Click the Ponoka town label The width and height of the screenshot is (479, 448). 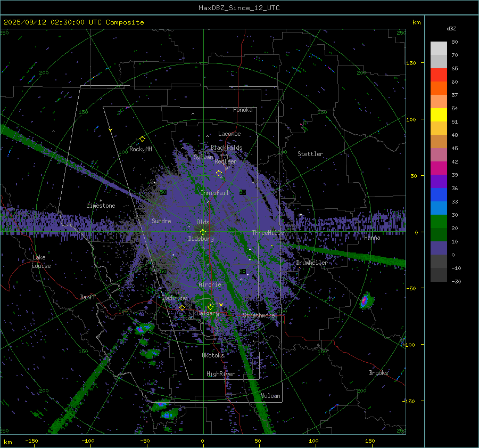pos(243,110)
